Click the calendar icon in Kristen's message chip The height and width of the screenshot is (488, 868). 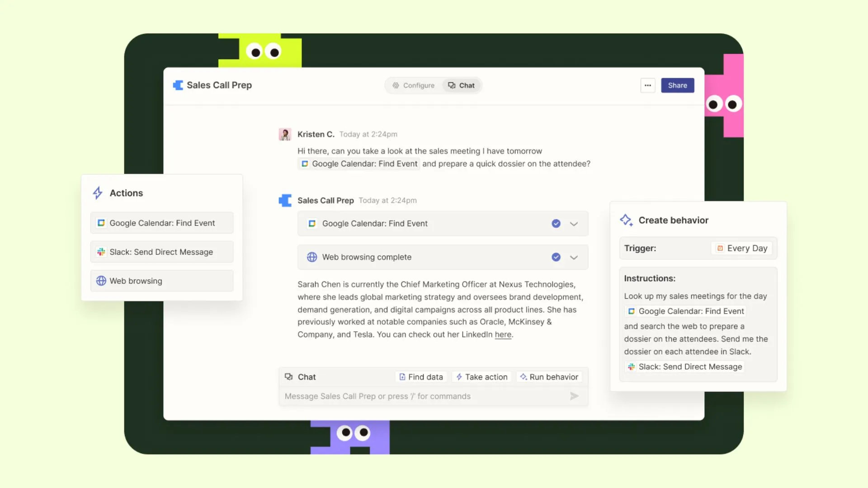click(x=305, y=164)
